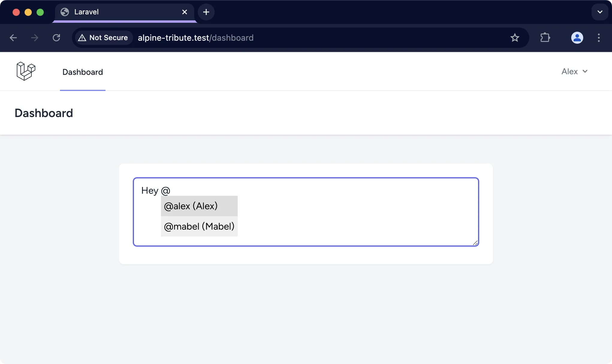Viewport: 612px width, 364px height.
Task: Open the Dashboard navigation link
Action: 83,72
